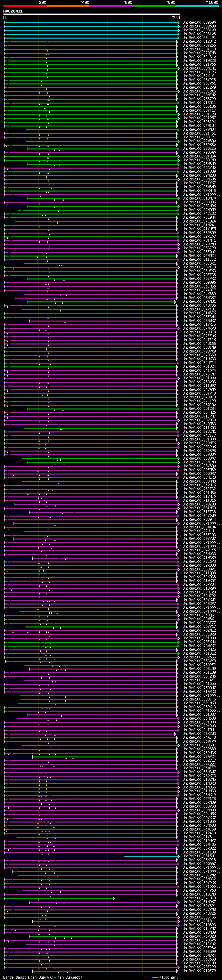The width and height of the screenshot is (222, 980).
Task: Click the green alignment bar for UniRef100_C0BHM8
Action: coord(100,481)
